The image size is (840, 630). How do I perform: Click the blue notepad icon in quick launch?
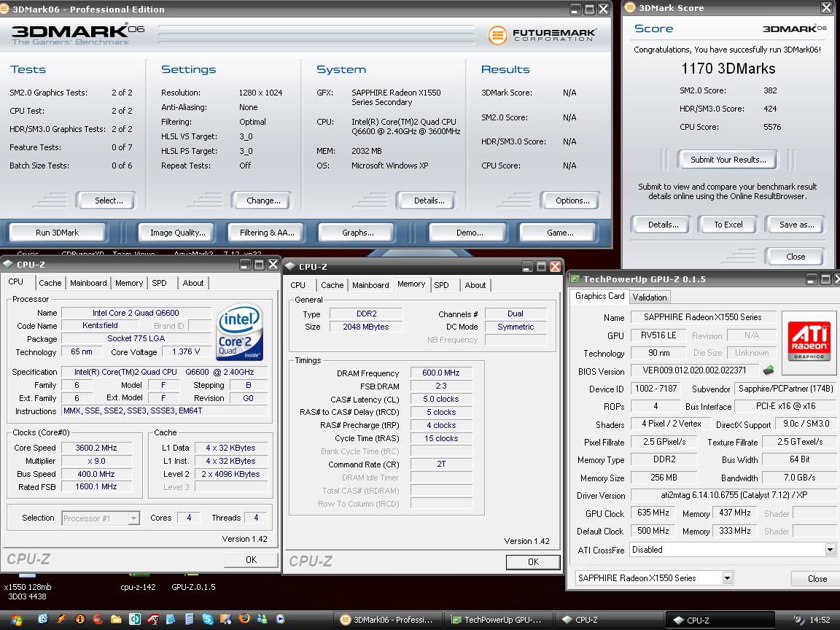click(x=171, y=619)
